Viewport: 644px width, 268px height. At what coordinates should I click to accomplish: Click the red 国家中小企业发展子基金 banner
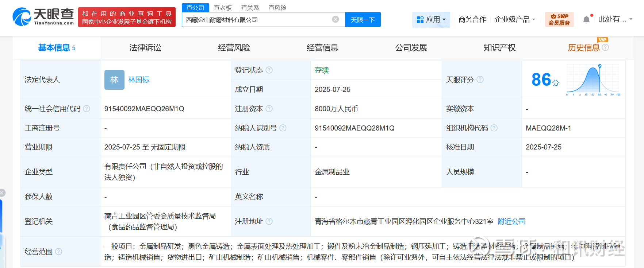(127, 17)
